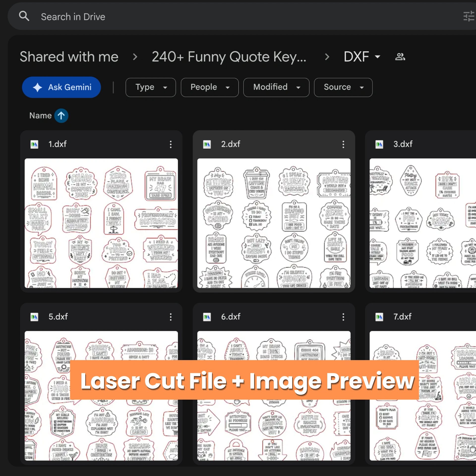Viewport: 476px width, 476px height.
Task: Select the file name 5.dxf
Action: click(58, 317)
